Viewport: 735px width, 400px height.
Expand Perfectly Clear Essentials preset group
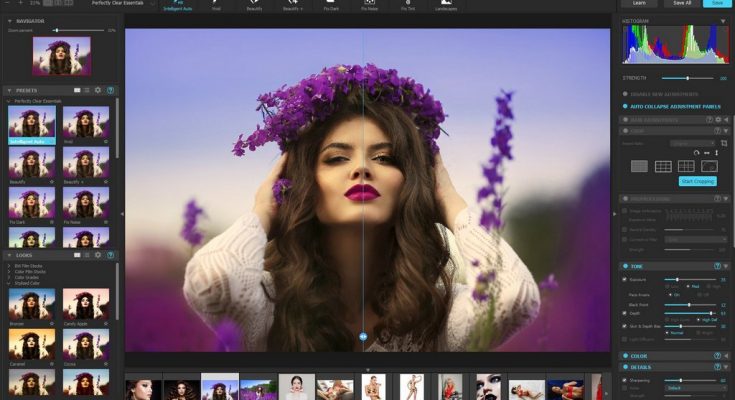tap(10, 101)
